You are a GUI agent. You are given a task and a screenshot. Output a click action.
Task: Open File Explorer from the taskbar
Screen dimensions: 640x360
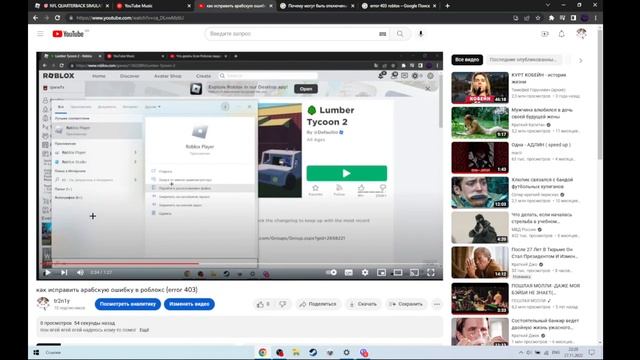click(296, 352)
